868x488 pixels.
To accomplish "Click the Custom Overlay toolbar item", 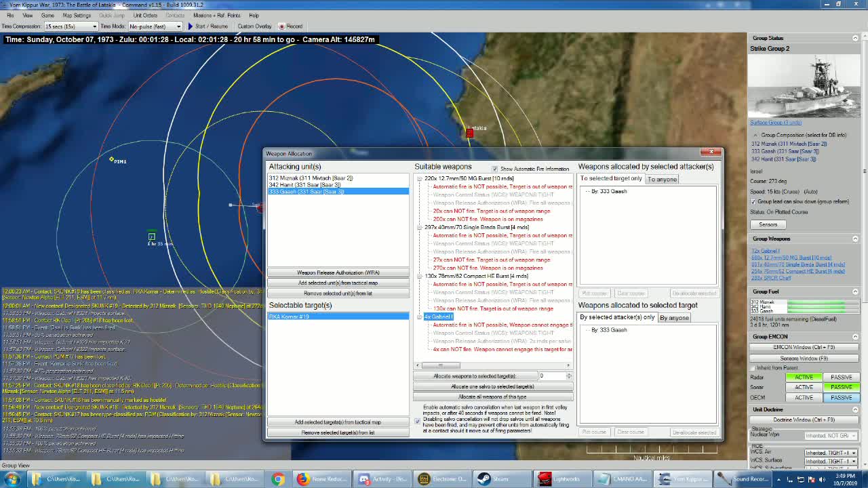I will coord(254,26).
